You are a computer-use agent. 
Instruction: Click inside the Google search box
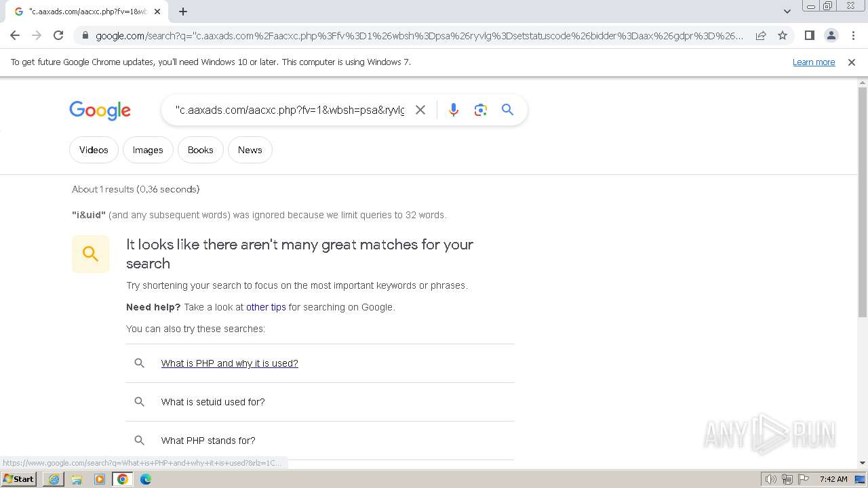click(x=290, y=110)
